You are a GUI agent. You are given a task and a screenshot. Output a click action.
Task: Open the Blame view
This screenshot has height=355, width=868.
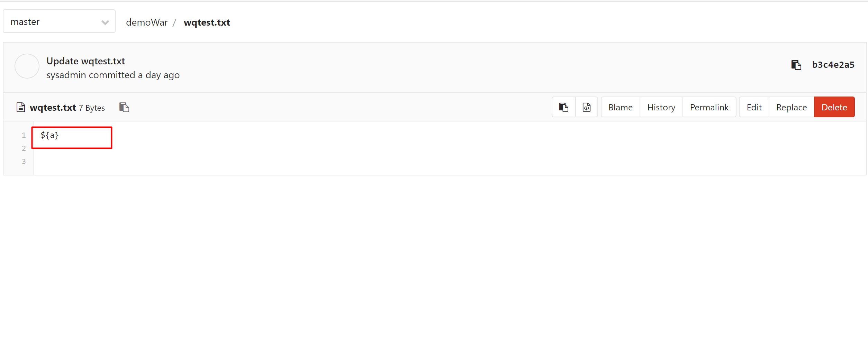[x=620, y=107]
